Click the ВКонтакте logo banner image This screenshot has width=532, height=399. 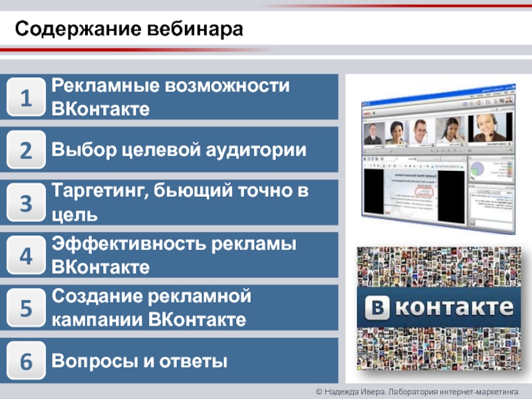pyautogui.click(x=439, y=308)
